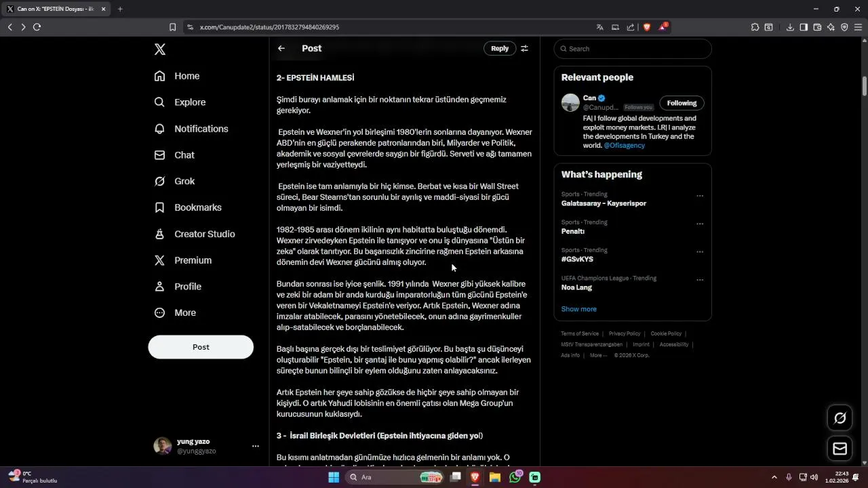Open Can's profile avatar in Relevant people
This screenshot has height=488, width=868.
click(x=570, y=102)
